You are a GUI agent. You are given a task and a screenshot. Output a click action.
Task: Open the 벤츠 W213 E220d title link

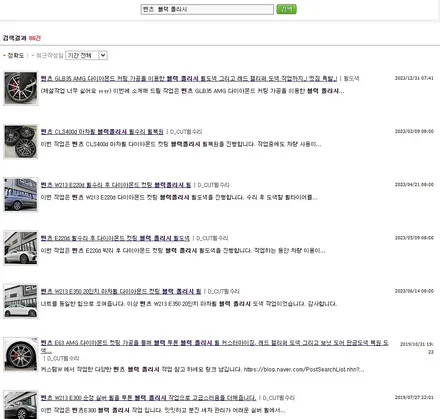coord(116,185)
